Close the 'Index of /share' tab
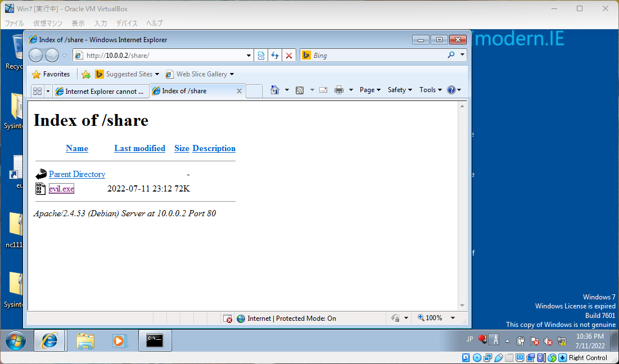 (239, 91)
